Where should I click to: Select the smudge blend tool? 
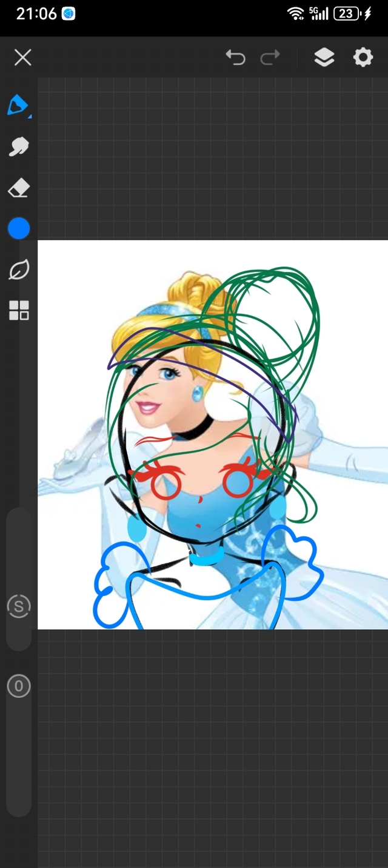click(x=19, y=147)
